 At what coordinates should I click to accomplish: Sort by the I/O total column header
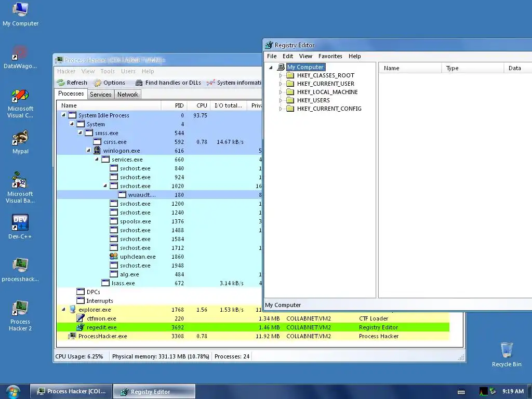pos(229,105)
